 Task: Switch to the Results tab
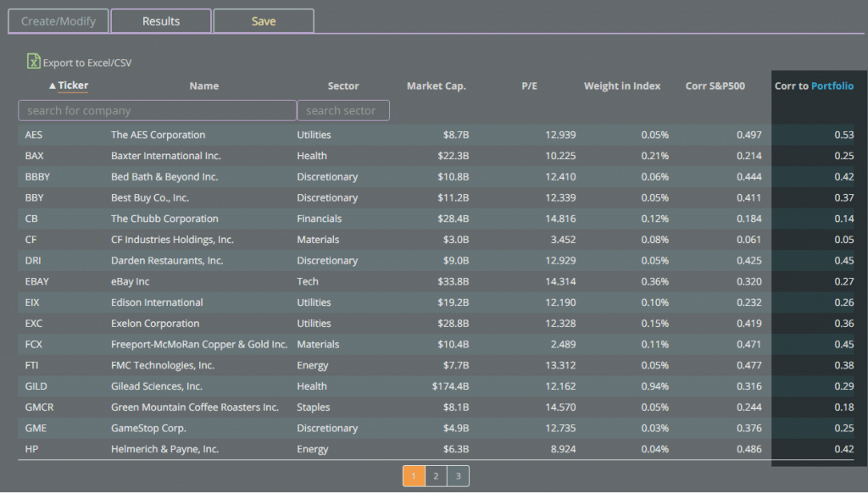[161, 21]
